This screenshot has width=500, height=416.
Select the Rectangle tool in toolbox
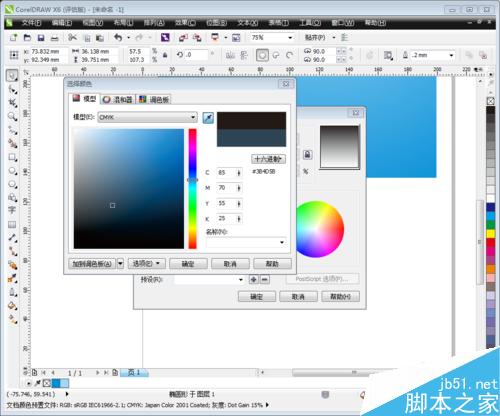coord(12,157)
